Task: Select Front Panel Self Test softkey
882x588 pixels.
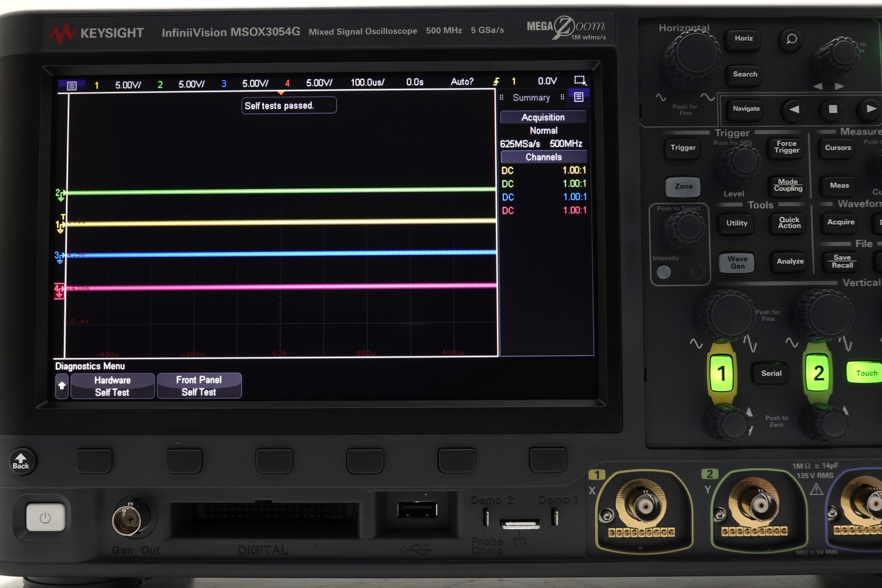Action: [x=199, y=385]
